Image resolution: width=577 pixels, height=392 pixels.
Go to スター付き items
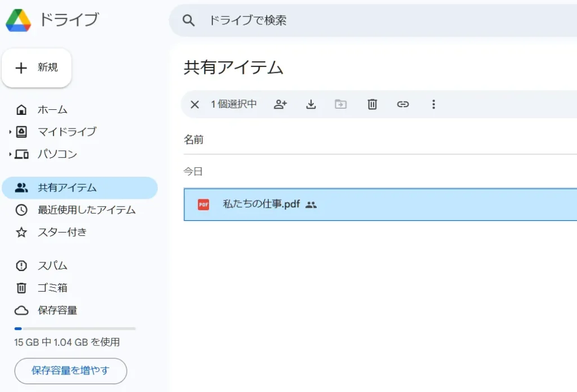(x=62, y=232)
